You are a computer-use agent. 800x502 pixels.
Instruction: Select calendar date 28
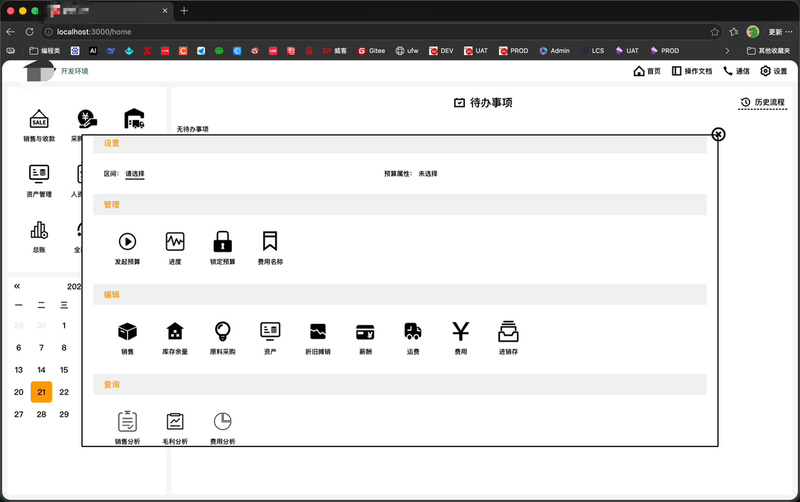[41, 414]
